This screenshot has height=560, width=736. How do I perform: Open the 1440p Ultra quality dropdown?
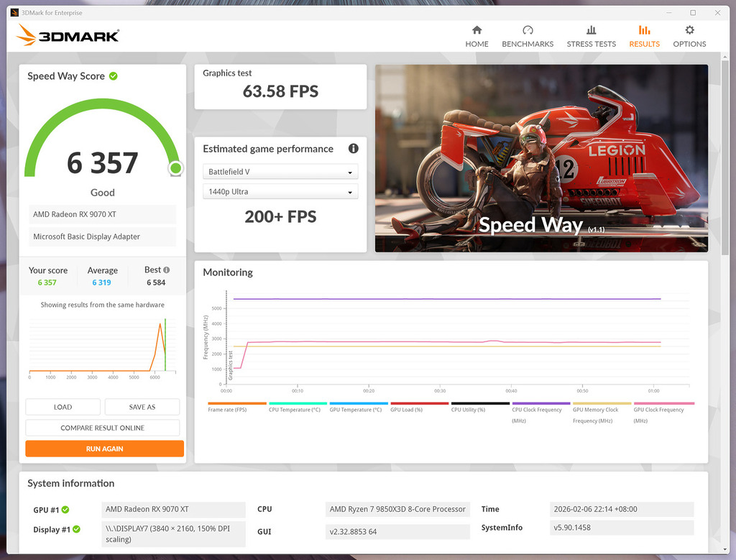tap(280, 191)
